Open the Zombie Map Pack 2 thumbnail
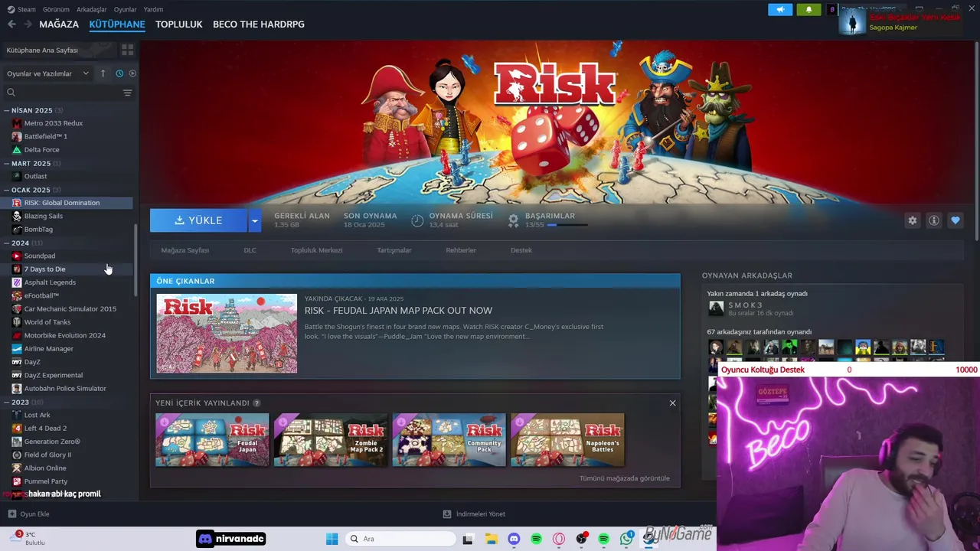The width and height of the screenshot is (980, 551). (x=331, y=440)
